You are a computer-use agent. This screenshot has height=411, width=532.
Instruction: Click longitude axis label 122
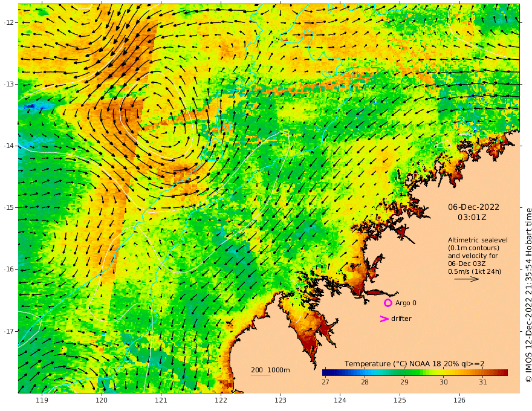click(221, 400)
